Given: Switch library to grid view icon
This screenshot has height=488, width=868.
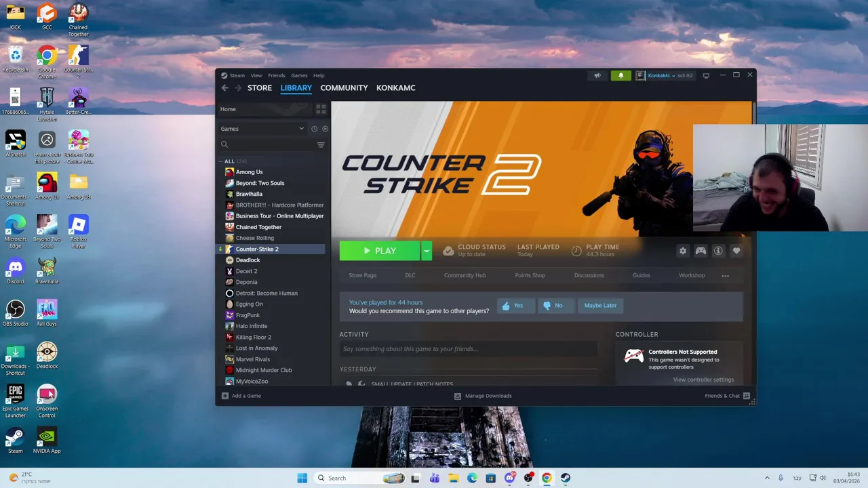Looking at the screenshot, I should [x=321, y=109].
